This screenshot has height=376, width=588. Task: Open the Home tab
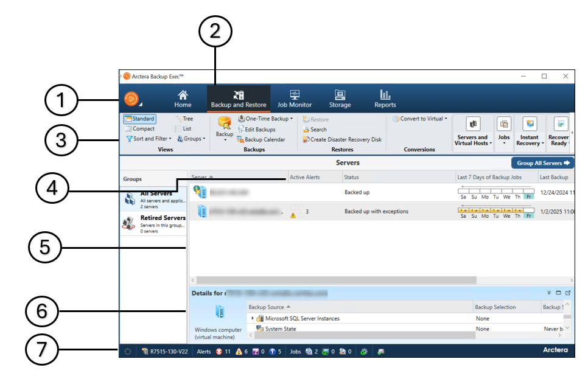(x=183, y=99)
